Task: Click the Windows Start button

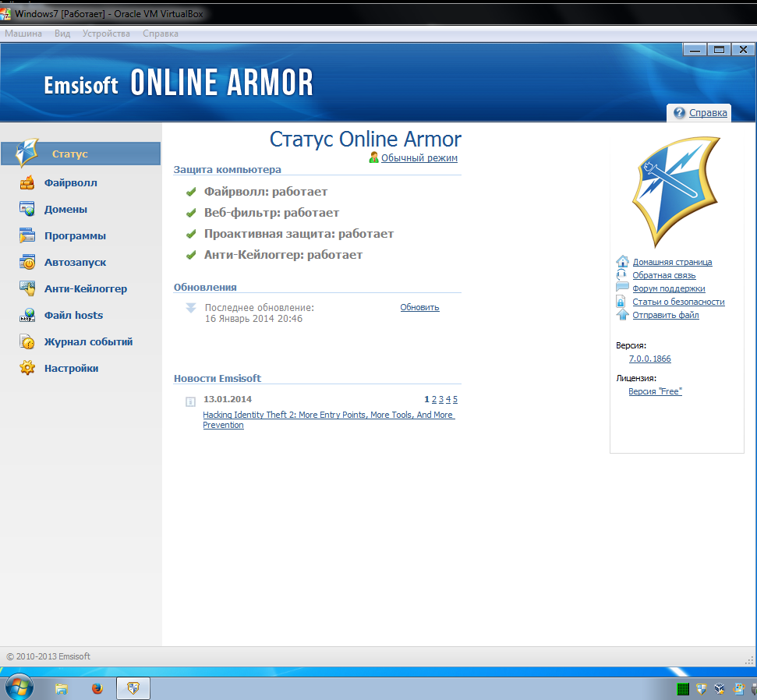Action: click(x=19, y=687)
